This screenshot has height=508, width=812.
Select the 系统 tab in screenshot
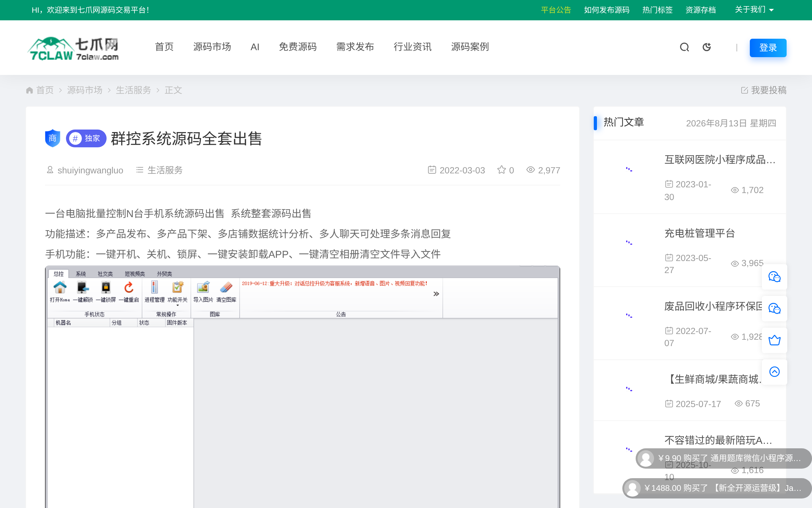81,274
